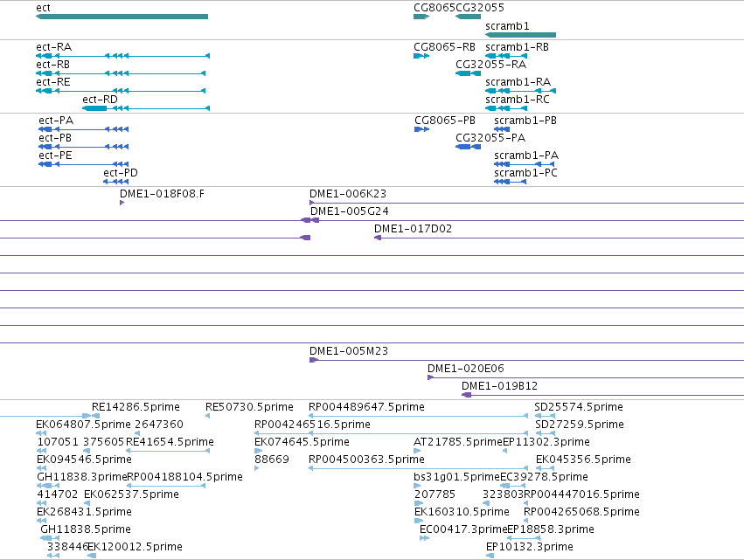
Task: Select the RE14286.5prime EST label
Action: coord(136,407)
